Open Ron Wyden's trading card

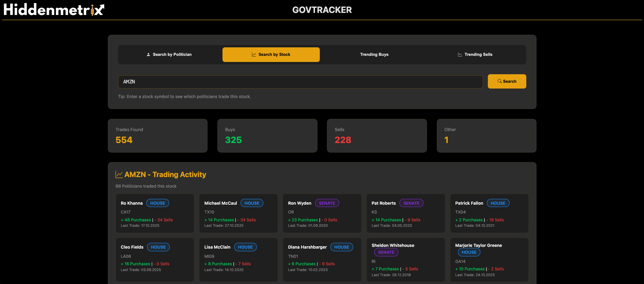coord(322,213)
